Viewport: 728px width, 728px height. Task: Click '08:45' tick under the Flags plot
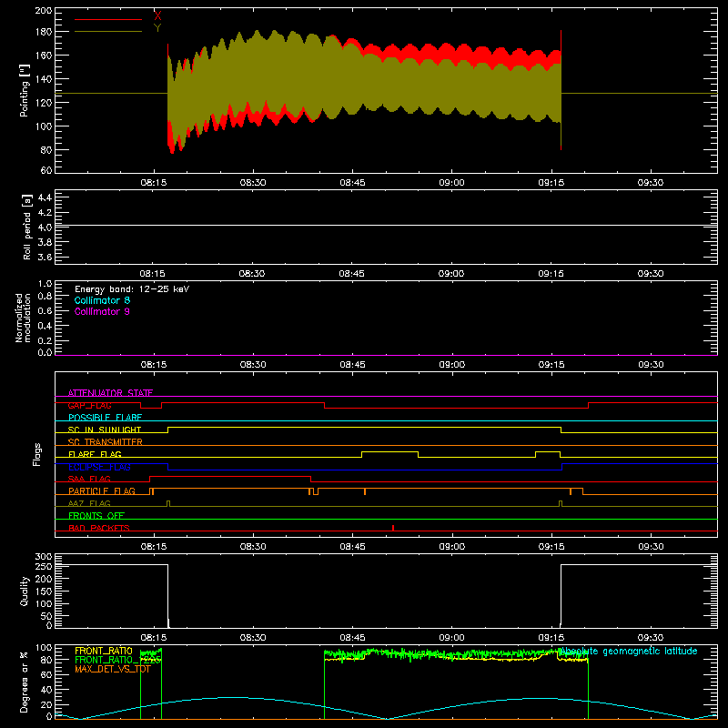click(352, 547)
